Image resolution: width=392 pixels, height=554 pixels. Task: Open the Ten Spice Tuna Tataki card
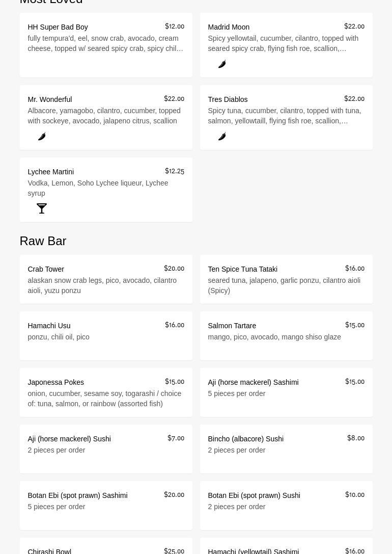tap(242, 269)
